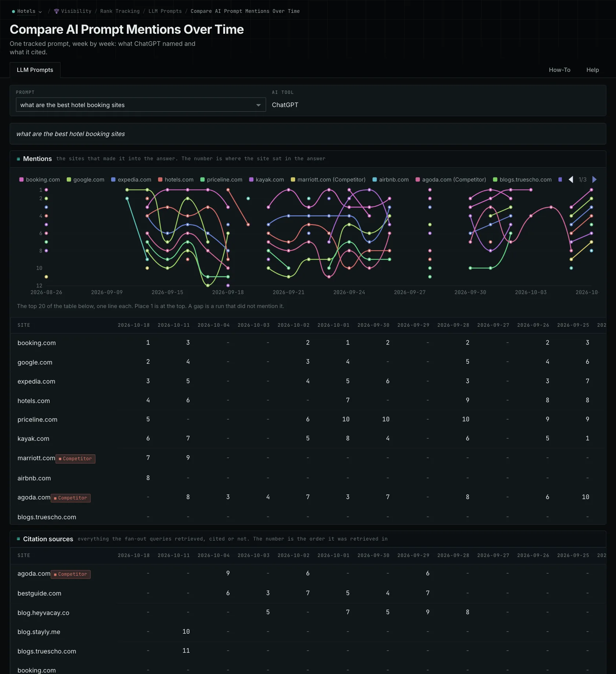Toggle priceline.com legend entry
616x674 pixels.
[x=221, y=180]
